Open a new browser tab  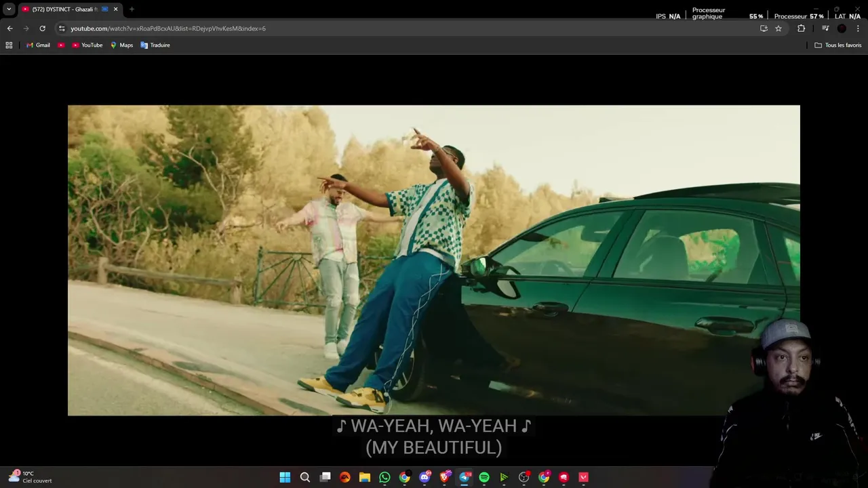click(x=132, y=9)
